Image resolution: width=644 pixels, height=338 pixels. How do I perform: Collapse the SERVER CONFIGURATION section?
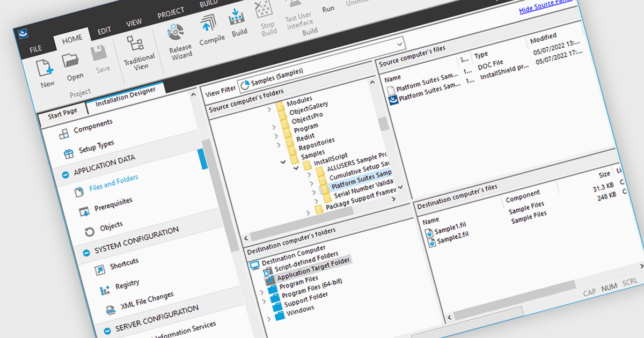(x=106, y=330)
